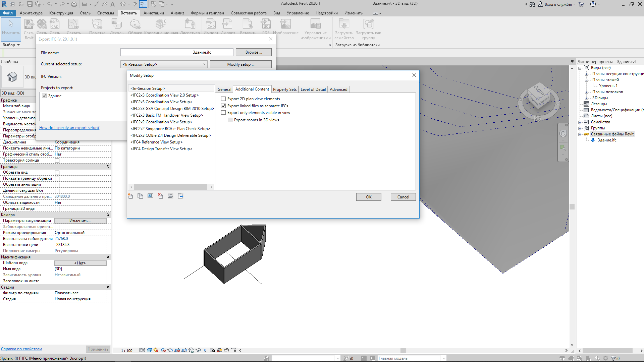This screenshot has width=644, height=362.
Task: Click the Browse button for file location
Action: coord(254,52)
